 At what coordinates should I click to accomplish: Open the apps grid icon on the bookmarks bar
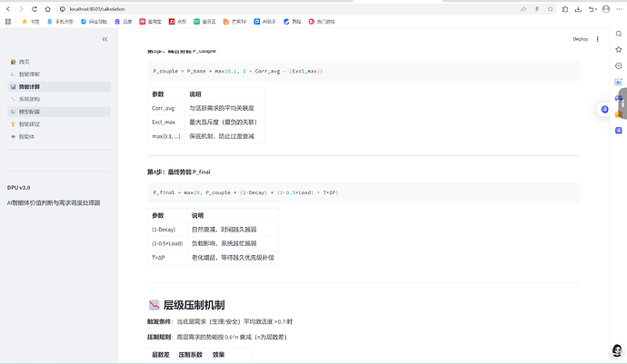(x=8, y=22)
